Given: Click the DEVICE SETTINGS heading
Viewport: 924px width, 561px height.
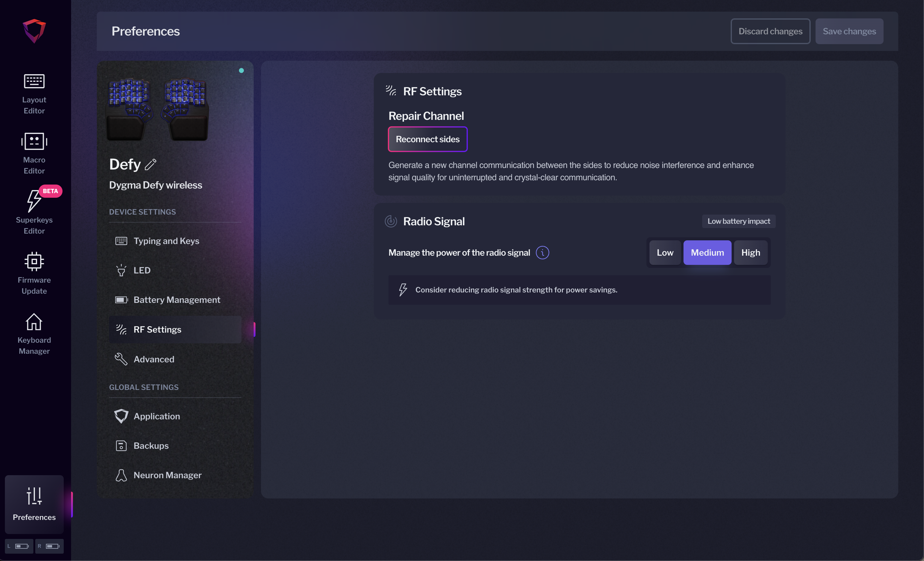Looking at the screenshot, I should pos(142,212).
